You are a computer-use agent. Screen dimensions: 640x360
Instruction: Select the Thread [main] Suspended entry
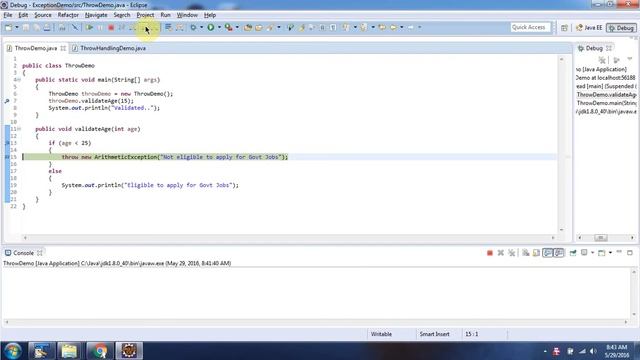[x=607, y=87]
